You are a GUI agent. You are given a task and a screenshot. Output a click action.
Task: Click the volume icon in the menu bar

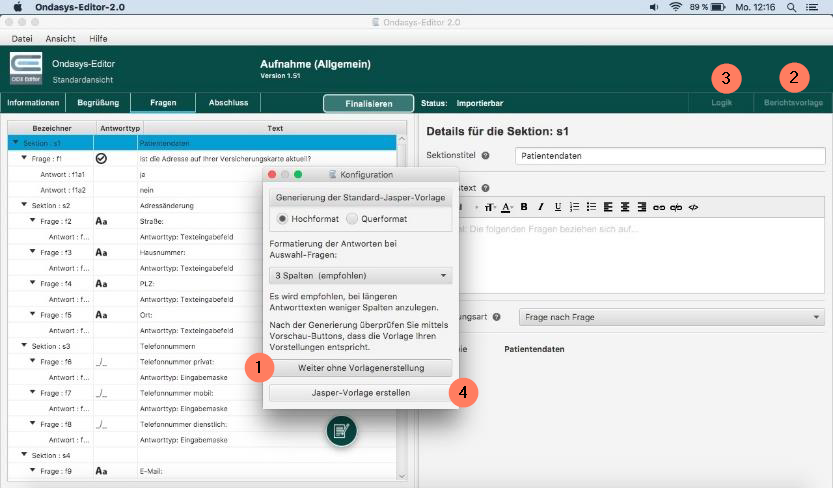654,7
